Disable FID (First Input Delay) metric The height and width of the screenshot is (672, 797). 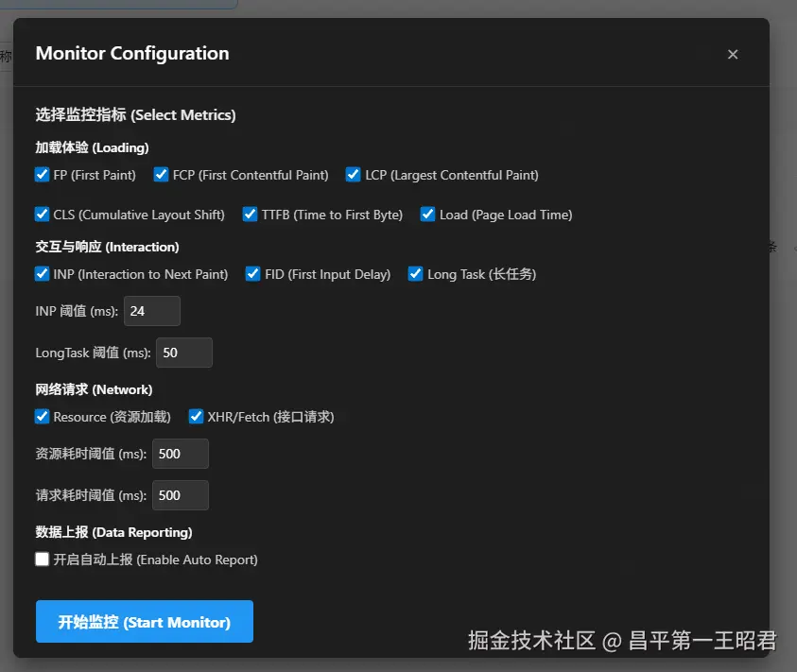point(253,274)
